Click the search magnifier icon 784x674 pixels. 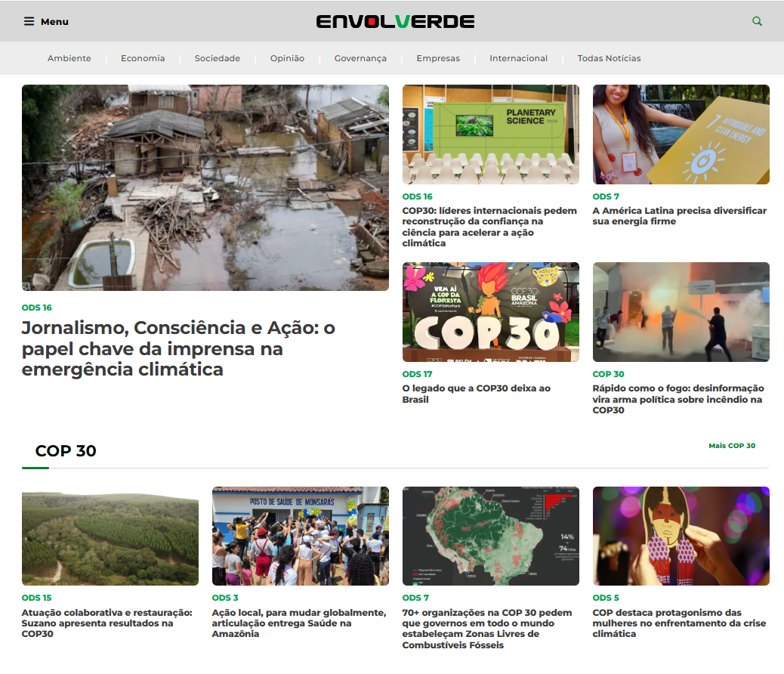pos(757,20)
